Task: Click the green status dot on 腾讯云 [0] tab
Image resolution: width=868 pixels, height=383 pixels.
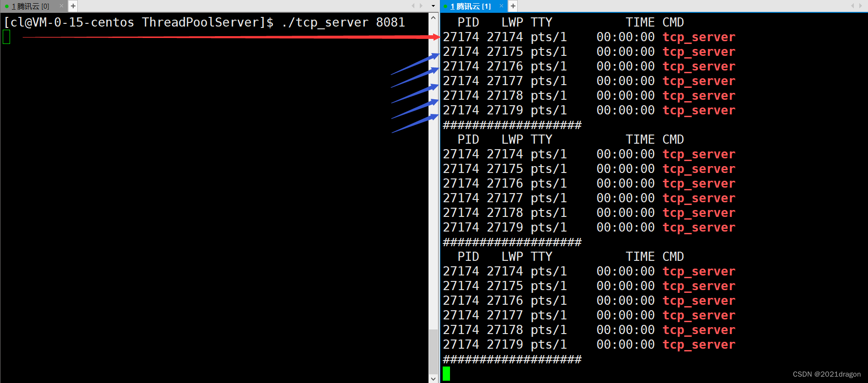Action: click(7, 6)
